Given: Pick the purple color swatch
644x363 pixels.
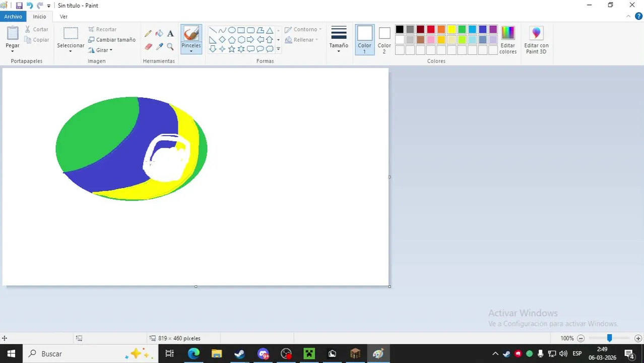Looking at the screenshot, I should point(493,29).
